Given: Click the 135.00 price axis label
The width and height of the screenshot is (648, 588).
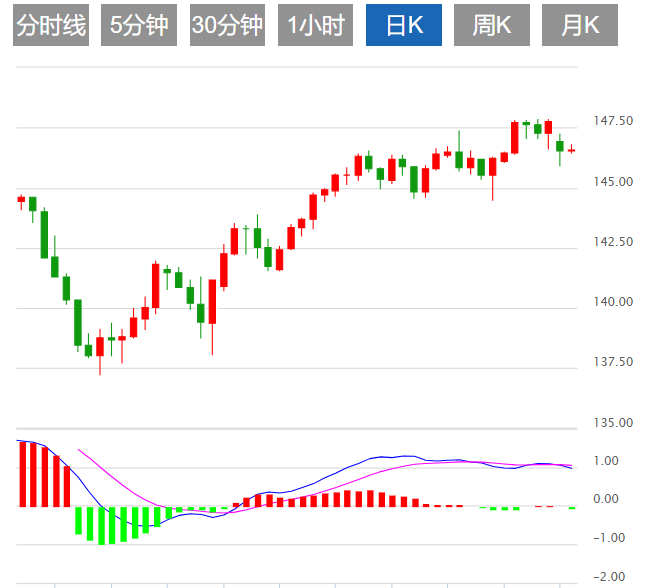Looking at the screenshot, I should (613, 423).
